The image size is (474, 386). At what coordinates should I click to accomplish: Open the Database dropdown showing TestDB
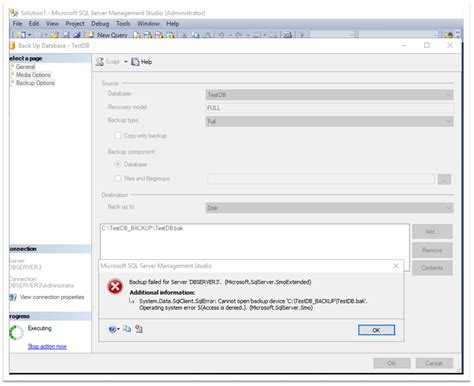(329, 95)
